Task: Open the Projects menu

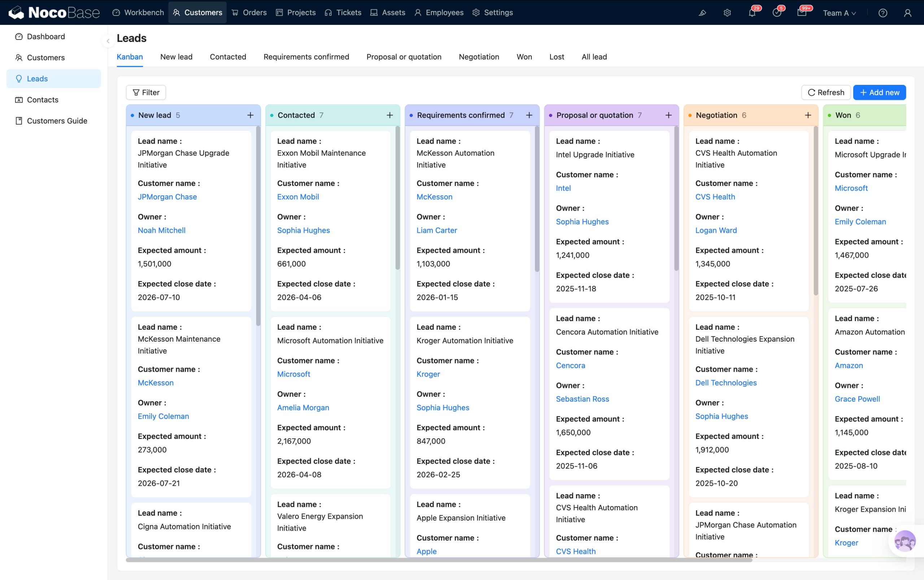Action: (x=296, y=13)
